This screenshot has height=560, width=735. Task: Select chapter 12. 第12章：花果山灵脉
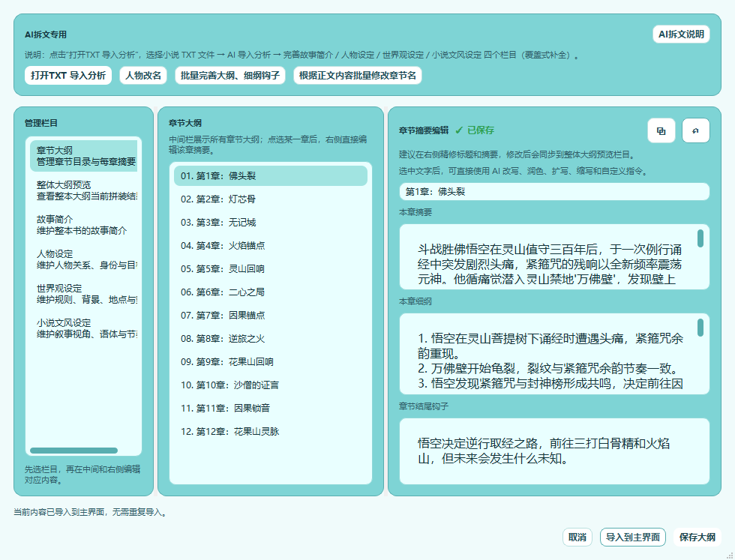pyautogui.click(x=271, y=432)
